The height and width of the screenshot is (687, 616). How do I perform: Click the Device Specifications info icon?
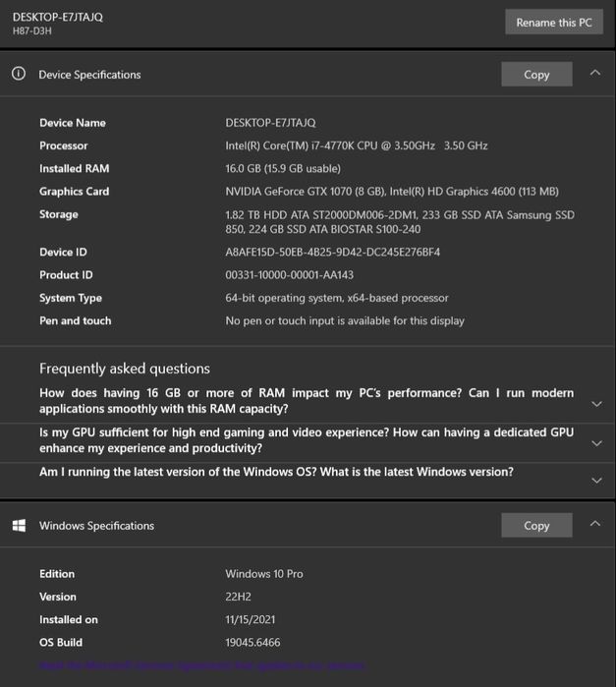point(19,74)
